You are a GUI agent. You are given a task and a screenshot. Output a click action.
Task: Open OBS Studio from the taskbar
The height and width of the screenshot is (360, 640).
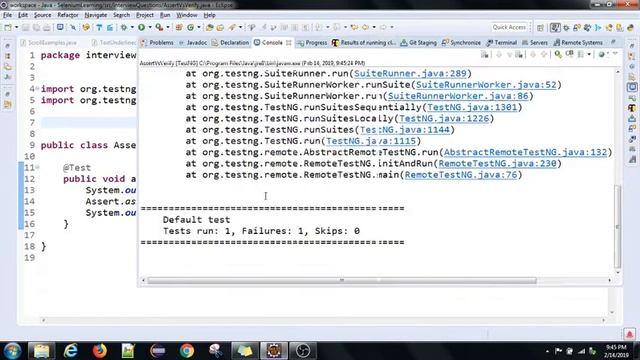click(x=302, y=351)
